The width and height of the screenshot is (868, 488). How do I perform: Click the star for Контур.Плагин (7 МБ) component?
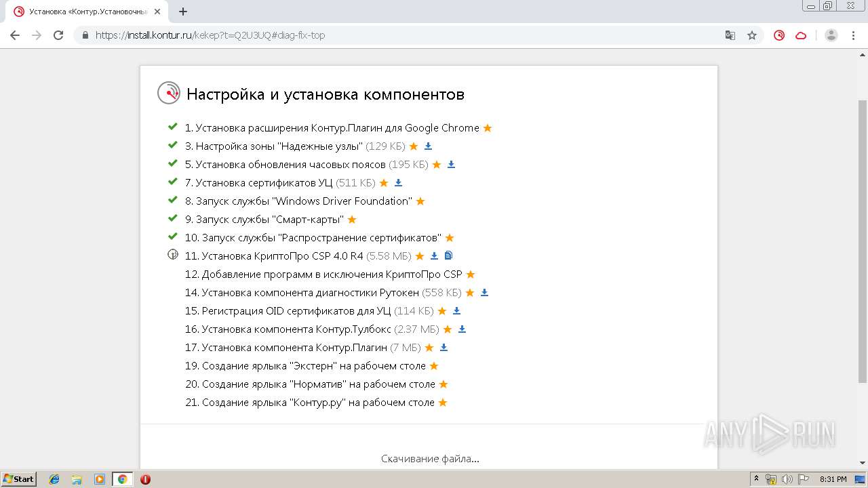429,348
